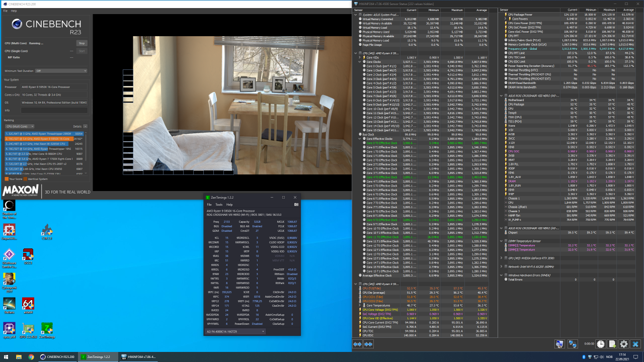Open the cpuz_x64 desktop shortcut
644x362 pixels.
coord(9,330)
